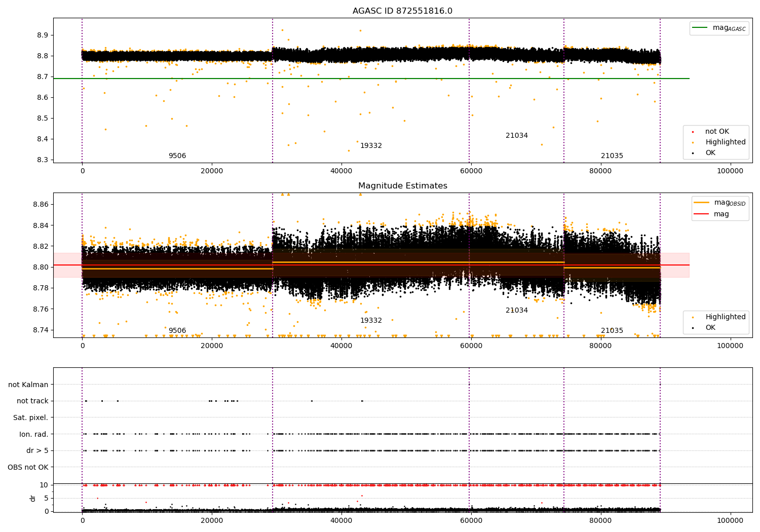Click the 8.9 y-axis tick label
Screen dimensions: 760x532
pyautogui.click(x=43, y=35)
